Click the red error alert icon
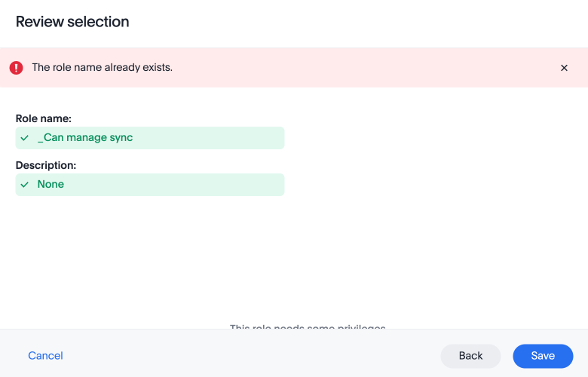This screenshot has height=377, width=588. [16, 68]
